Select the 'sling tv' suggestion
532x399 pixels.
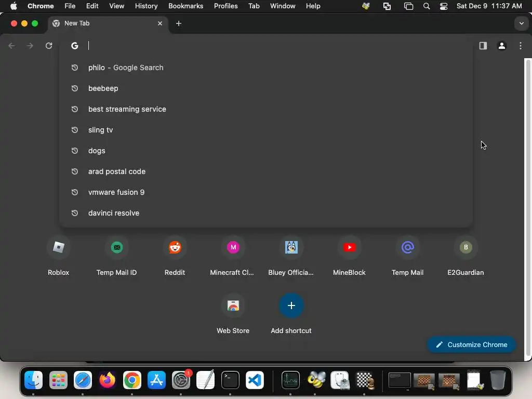266,130
